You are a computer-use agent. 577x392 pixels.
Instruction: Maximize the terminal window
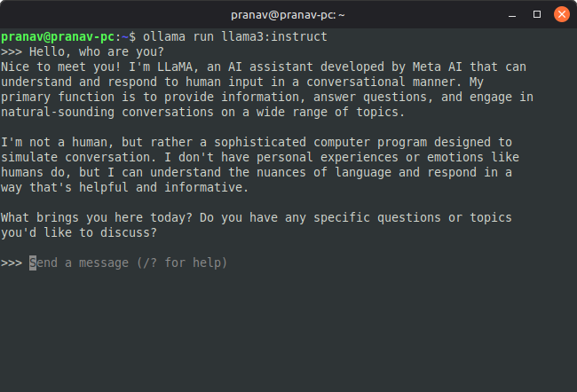[537, 14]
